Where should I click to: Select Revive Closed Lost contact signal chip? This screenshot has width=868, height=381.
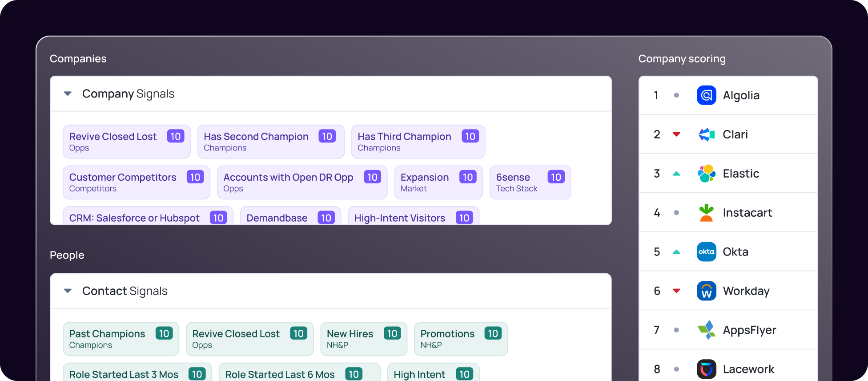249,339
